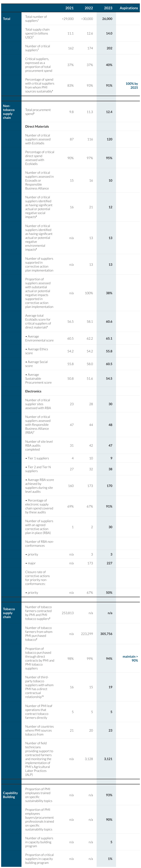Click the Non-tobacco supply chain section label
This screenshot has width=141, height=868.
9,112
